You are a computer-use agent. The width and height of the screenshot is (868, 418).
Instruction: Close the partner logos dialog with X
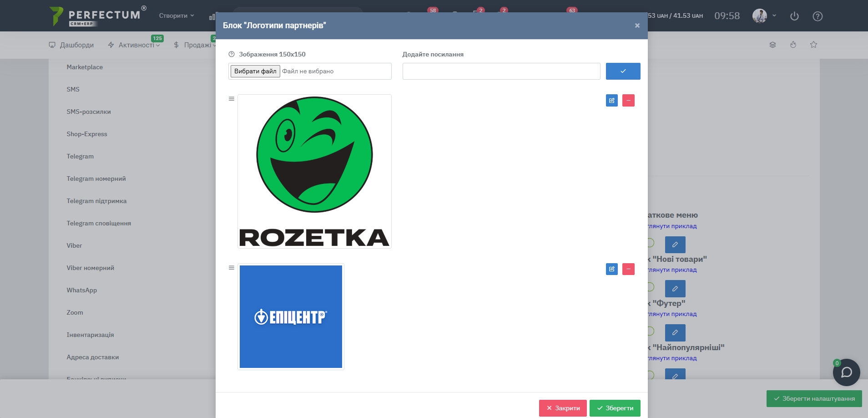coord(637,25)
